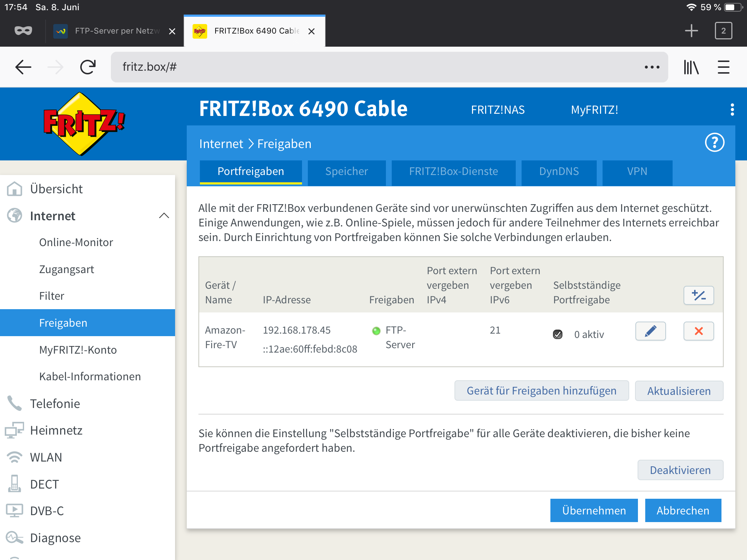The height and width of the screenshot is (560, 747).
Task: Show the open tabs counter
Action: [723, 31]
